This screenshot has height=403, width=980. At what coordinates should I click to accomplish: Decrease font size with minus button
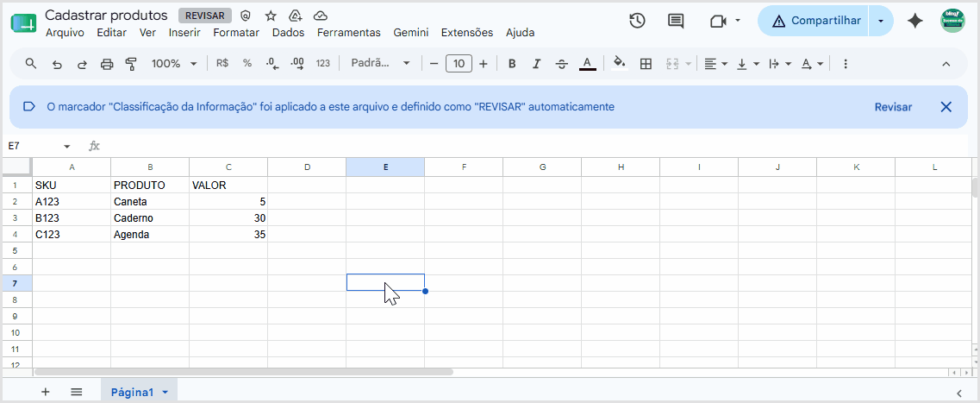434,63
